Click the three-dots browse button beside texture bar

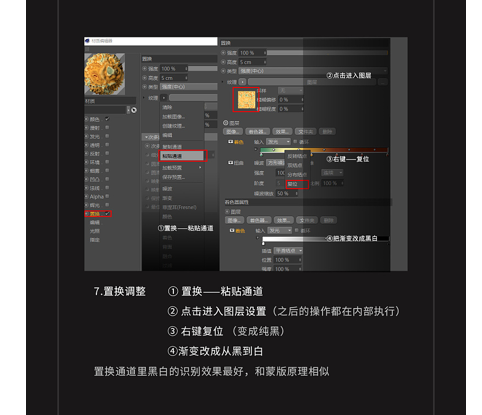coord(383,82)
